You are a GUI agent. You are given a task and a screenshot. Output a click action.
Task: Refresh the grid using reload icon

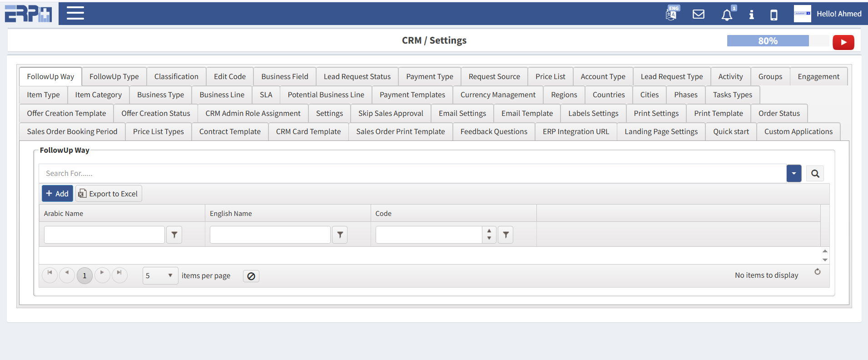[817, 272]
